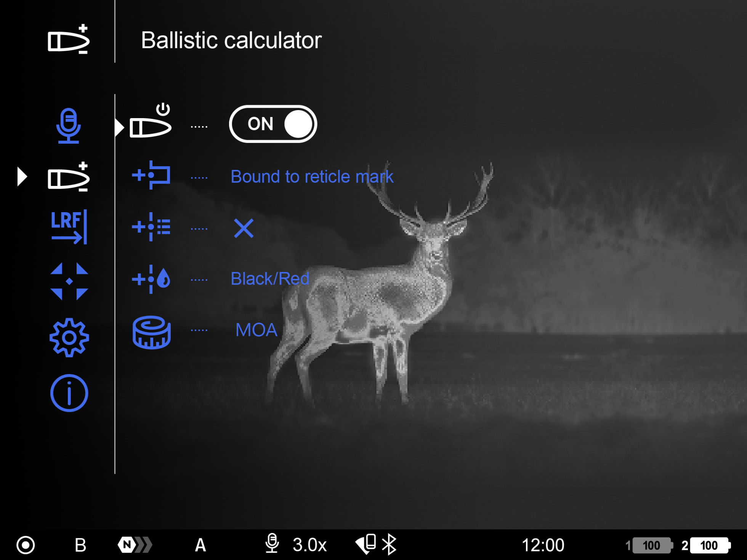Image resolution: width=747 pixels, height=560 pixels.
Task: Click the Ballistic calculator title
Action: 231,40
